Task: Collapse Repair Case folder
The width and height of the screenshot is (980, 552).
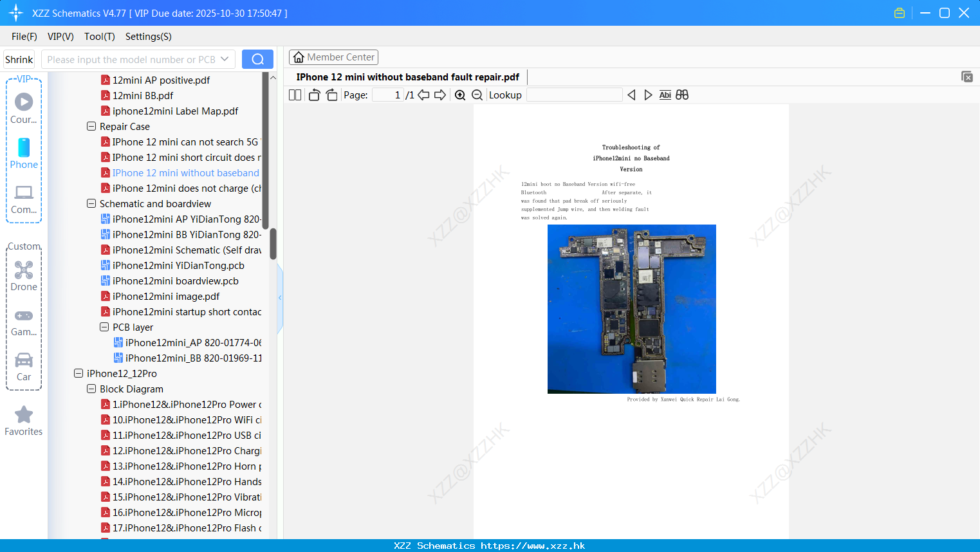Action: pos(91,126)
